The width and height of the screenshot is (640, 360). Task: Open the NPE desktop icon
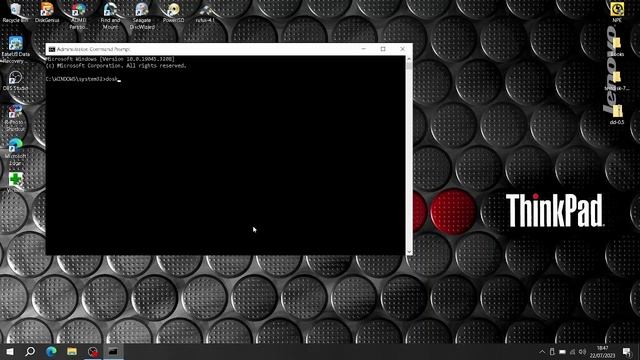(x=617, y=12)
